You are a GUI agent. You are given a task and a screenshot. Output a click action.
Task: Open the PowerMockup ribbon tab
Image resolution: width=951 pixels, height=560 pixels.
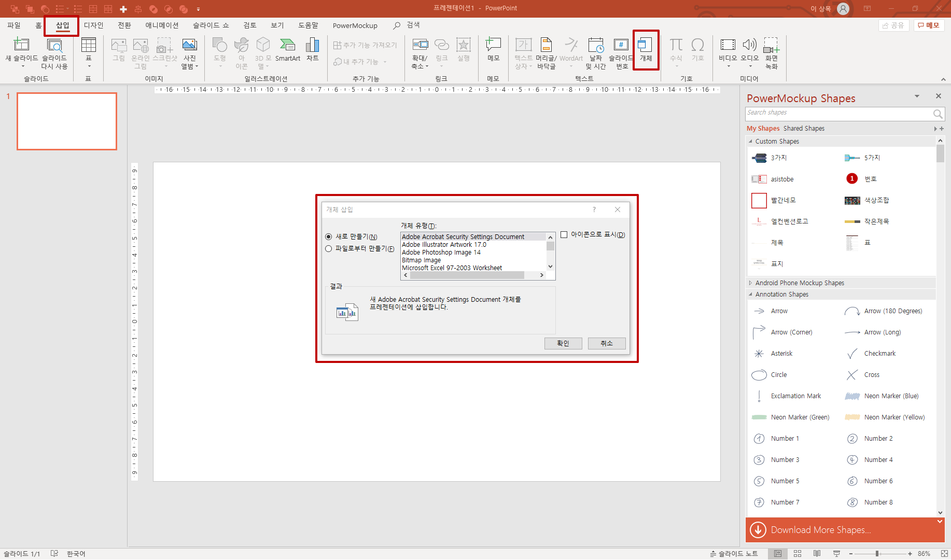tap(355, 25)
